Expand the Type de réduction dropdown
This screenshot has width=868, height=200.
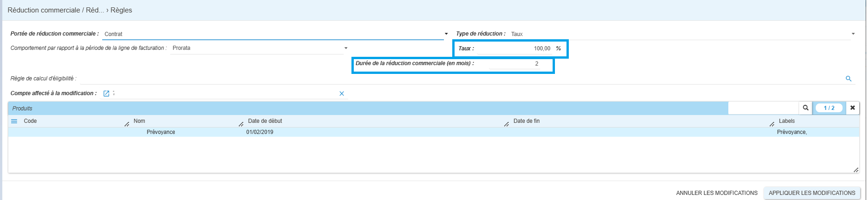click(x=853, y=34)
